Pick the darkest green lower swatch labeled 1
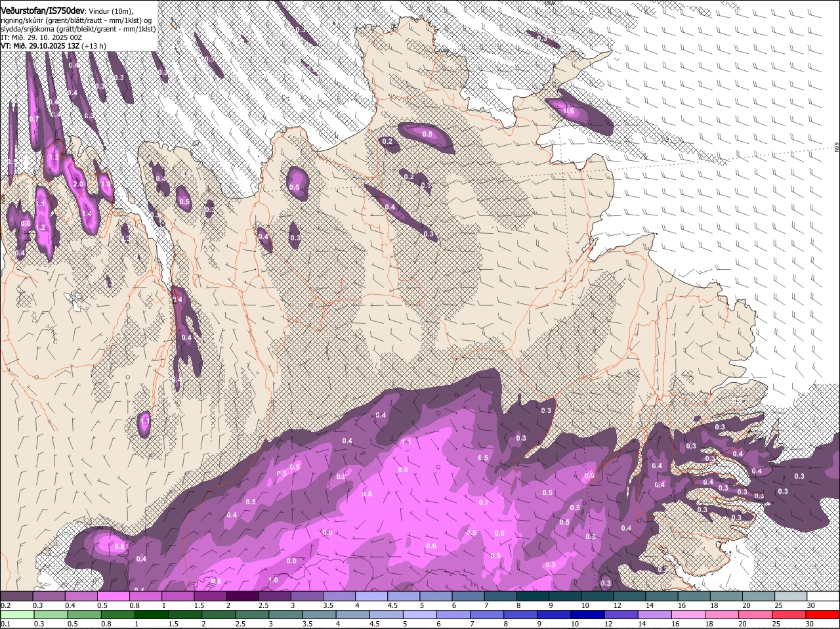 pos(152,615)
